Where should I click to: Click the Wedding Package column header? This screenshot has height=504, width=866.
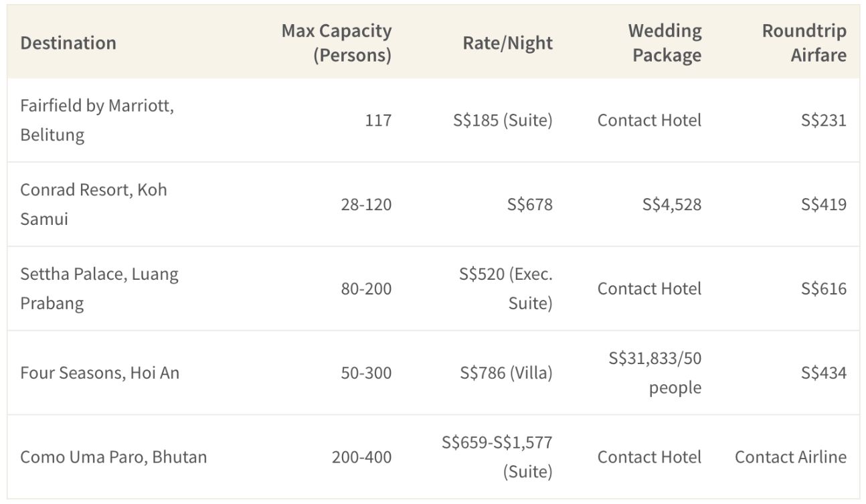tap(665, 43)
